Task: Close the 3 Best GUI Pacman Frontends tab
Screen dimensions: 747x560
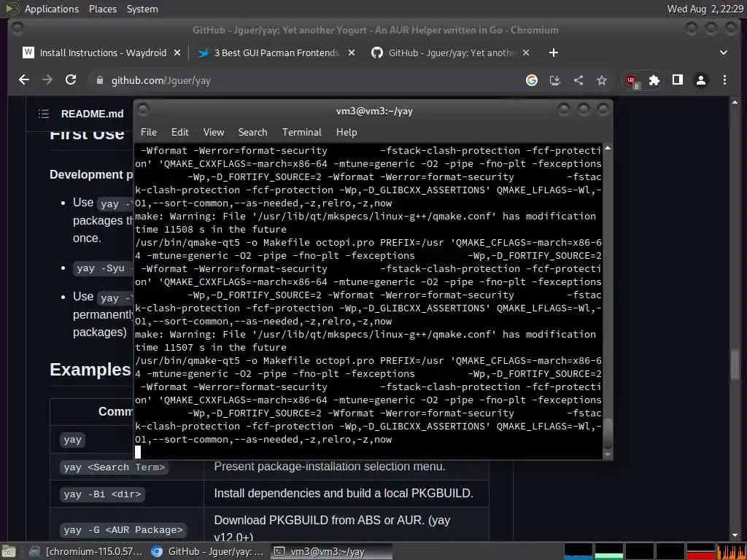Action: coord(352,52)
